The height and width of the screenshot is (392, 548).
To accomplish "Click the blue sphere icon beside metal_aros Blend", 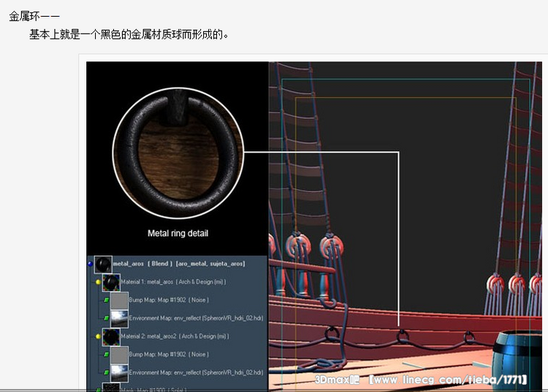I will point(90,264).
